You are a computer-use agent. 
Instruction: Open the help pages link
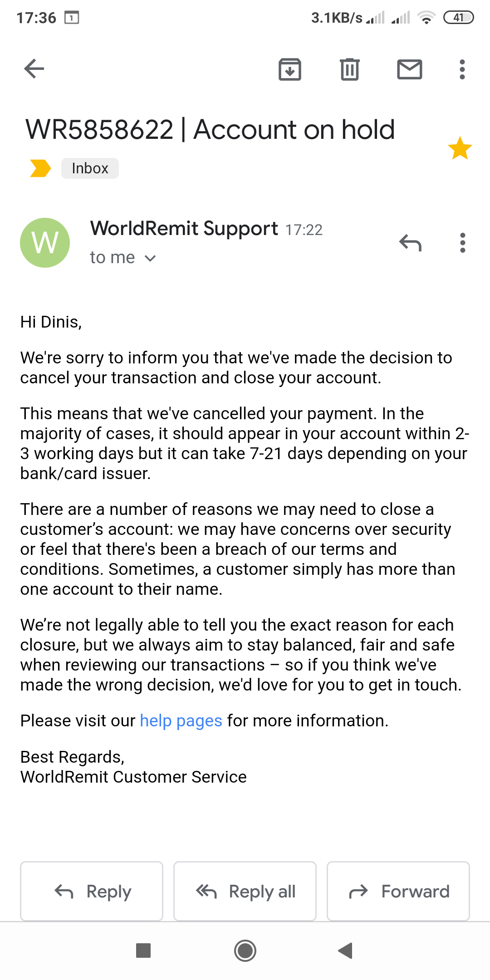click(181, 720)
